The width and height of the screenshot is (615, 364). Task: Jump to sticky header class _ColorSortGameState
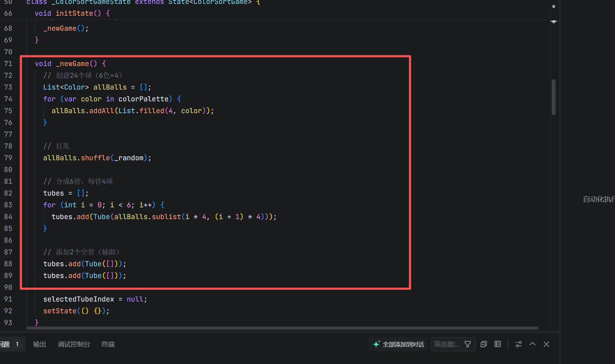[x=143, y=2]
